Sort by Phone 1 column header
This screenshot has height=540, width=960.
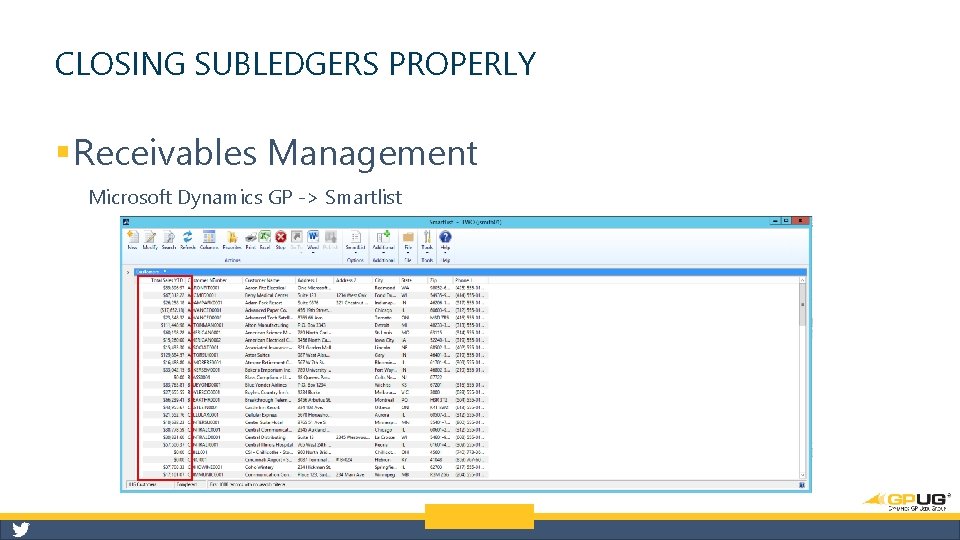tap(471, 280)
